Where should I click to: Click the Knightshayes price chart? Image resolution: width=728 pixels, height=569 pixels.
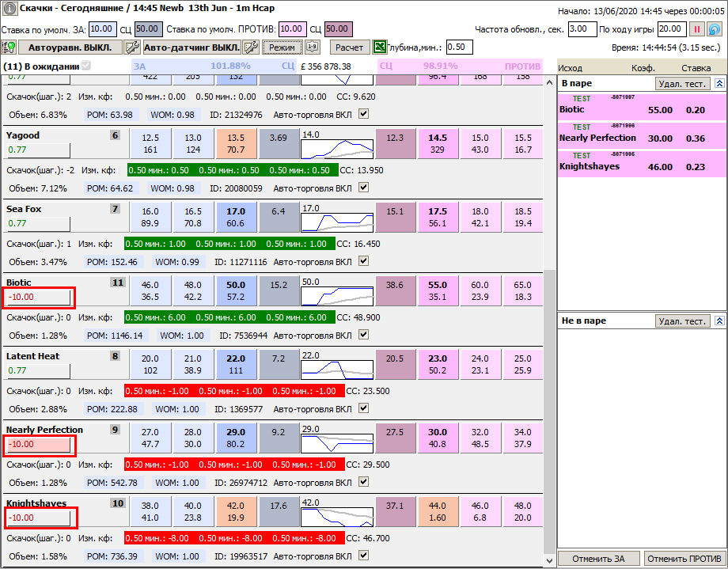tap(337, 517)
